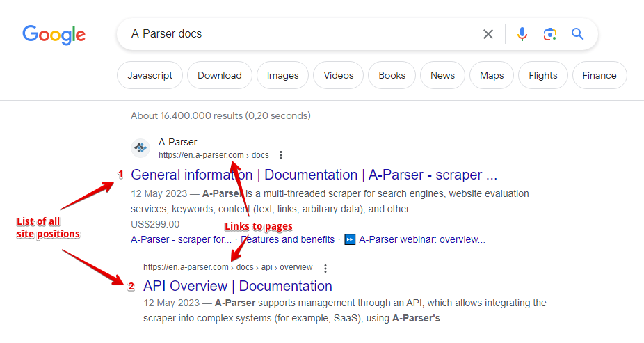Open General information Documentation result link

click(314, 175)
